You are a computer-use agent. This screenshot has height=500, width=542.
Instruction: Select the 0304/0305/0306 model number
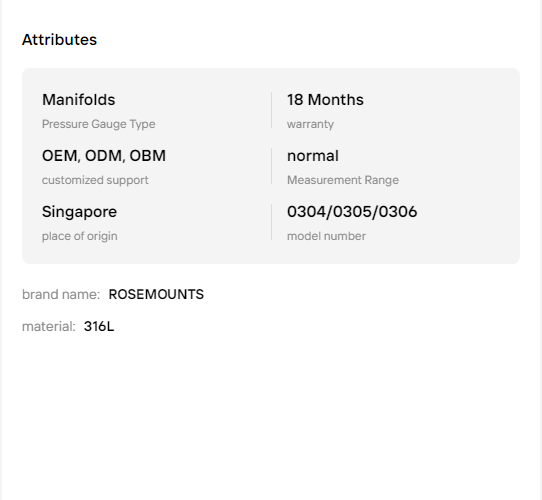(352, 212)
